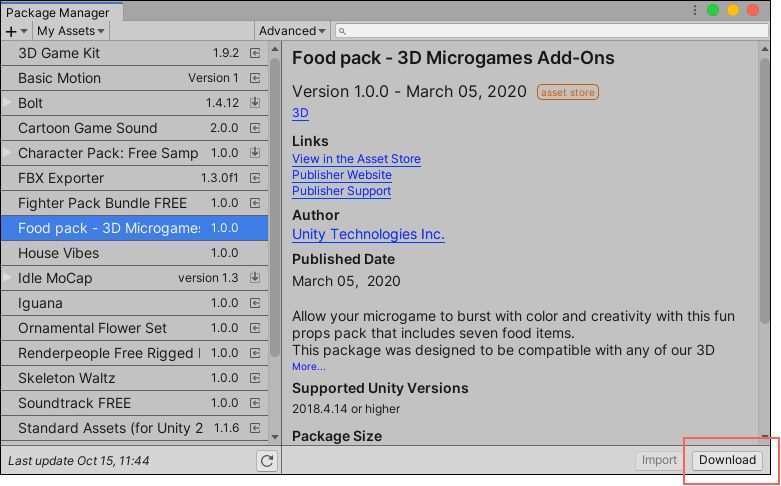Select the Iguana package
The image size is (781, 486).
pyautogui.click(x=134, y=303)
